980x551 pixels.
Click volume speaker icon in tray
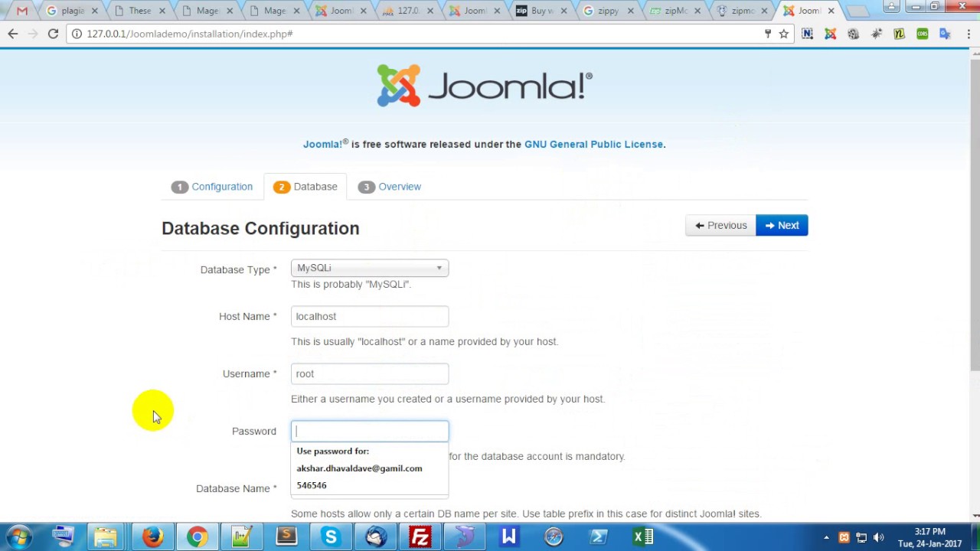pos(878,537)
